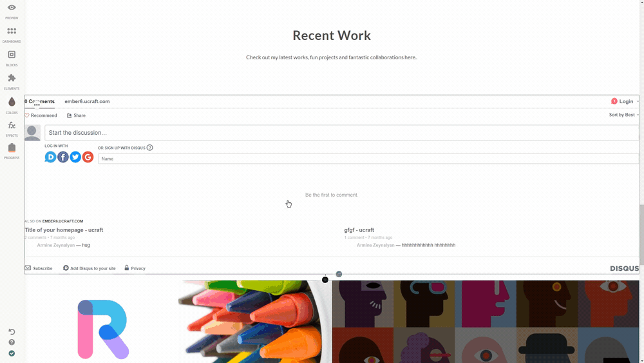Viewport: 644px width, 363px height.
Task: Click the green checkmark status icon
Action: click(x=12, y=353)
